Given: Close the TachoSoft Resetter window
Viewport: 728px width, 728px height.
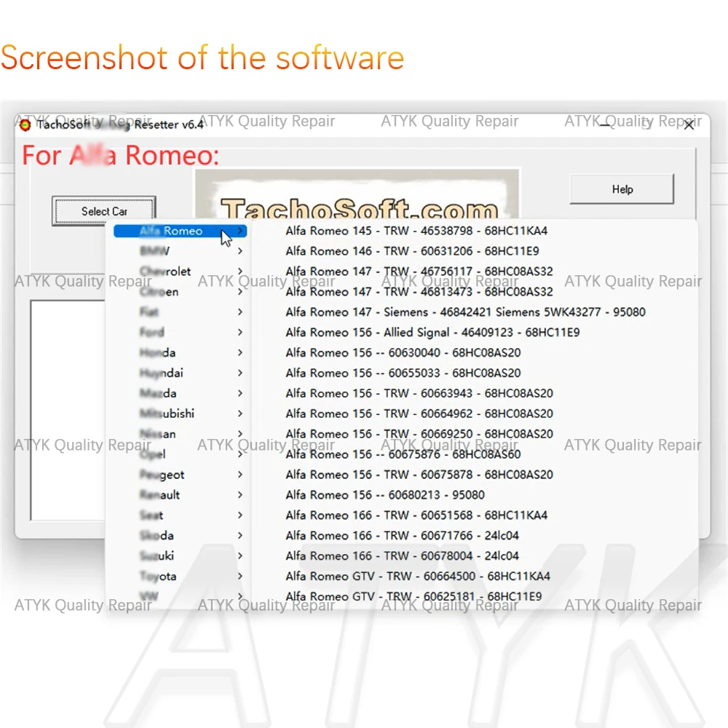Looking at the screenshot, I should [x=689, y=124].
